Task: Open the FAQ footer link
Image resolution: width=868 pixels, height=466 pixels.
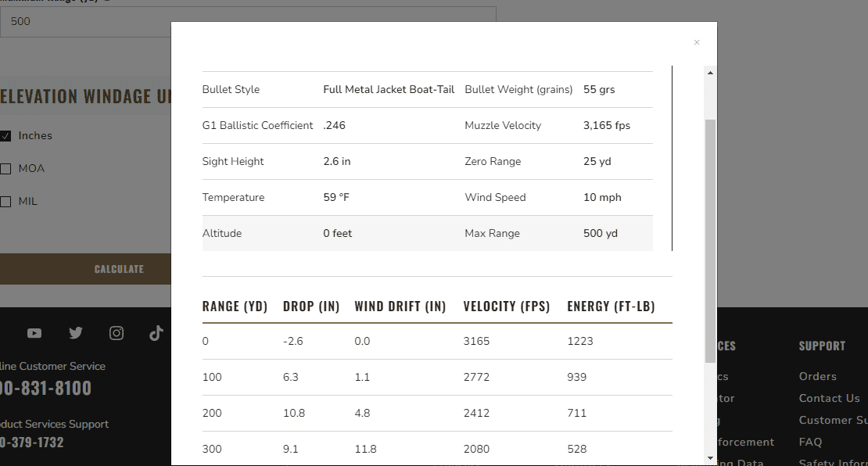Action: (810, 443)
